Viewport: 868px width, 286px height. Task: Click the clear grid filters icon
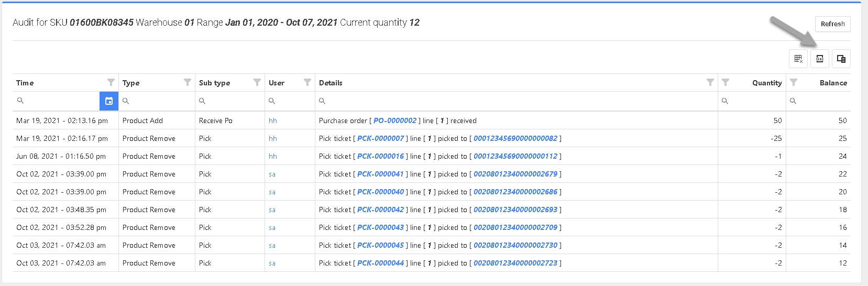[x=798, y=59]
